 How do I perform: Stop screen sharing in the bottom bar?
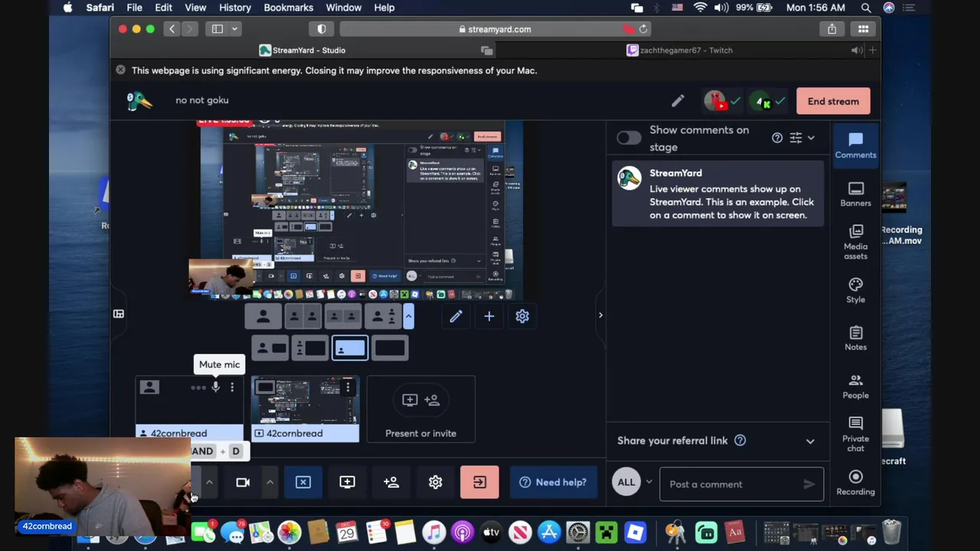[x=303, y=482]
